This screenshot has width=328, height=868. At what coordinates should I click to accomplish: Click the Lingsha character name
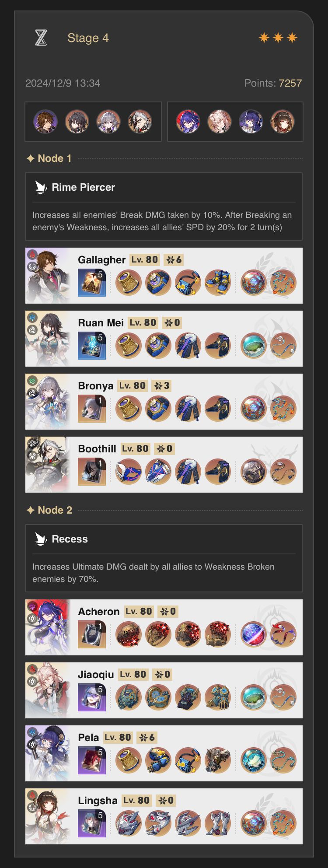(98, 801)
